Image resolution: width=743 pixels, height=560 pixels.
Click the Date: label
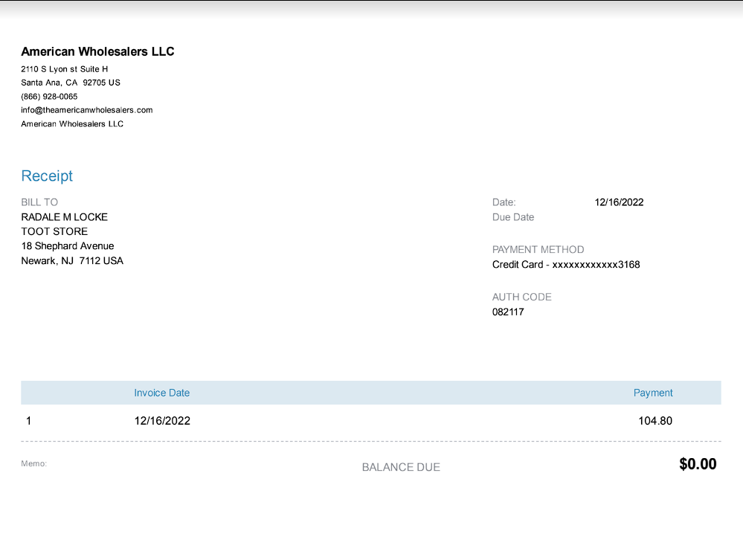(504, 202)
